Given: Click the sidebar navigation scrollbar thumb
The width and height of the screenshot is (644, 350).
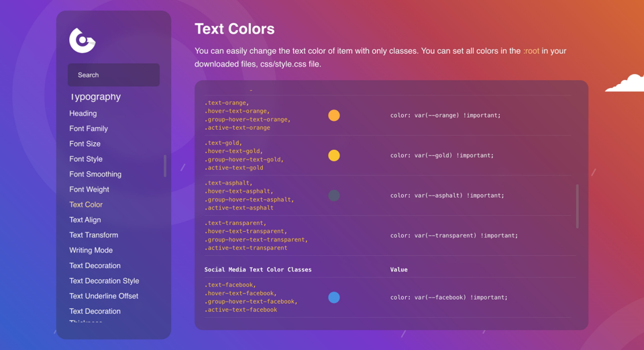Looking at the screenshot, I should 165,166.
